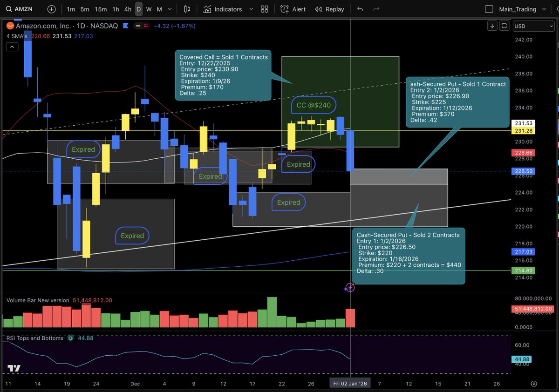
Task: Click the Volume Bar New version legend
Action: (38, 300)
